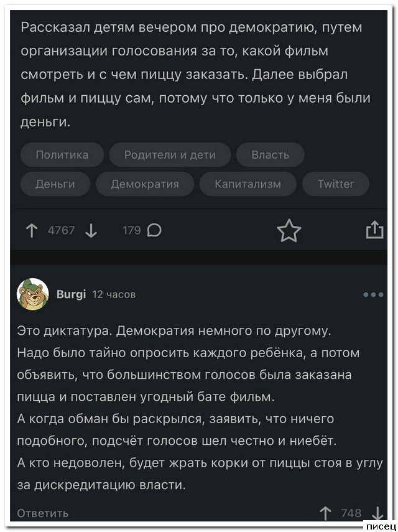The height and width of the screenshot is (532, 398).
Task: Open the Капитализм tag
Action: tap(248, 184)
